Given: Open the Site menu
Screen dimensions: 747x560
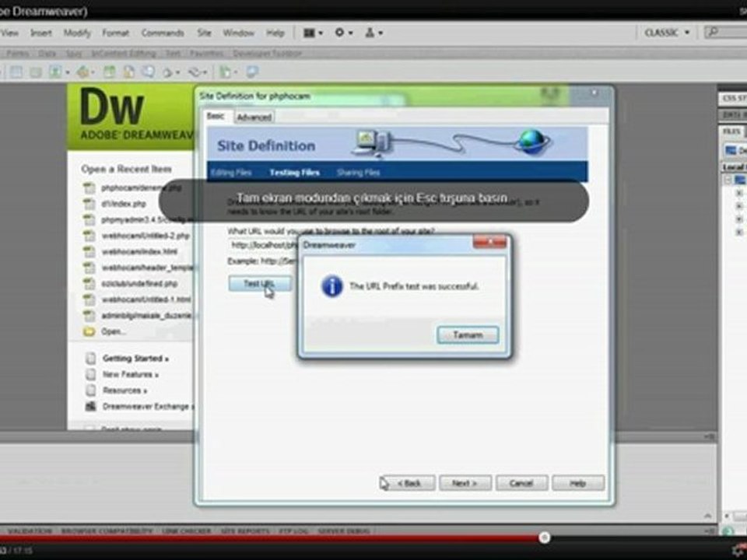Looking at the screenshot, I should click(205, 33).
